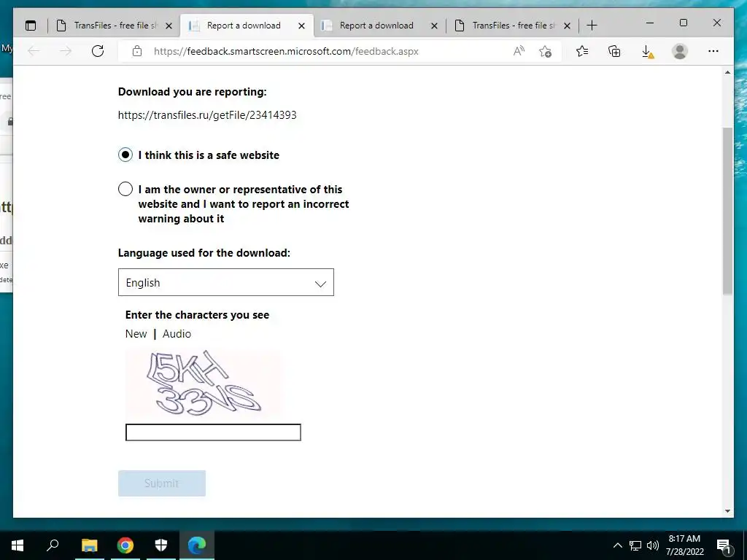
Task: Open Read aloud icon
Action: [x=519, y=51]
